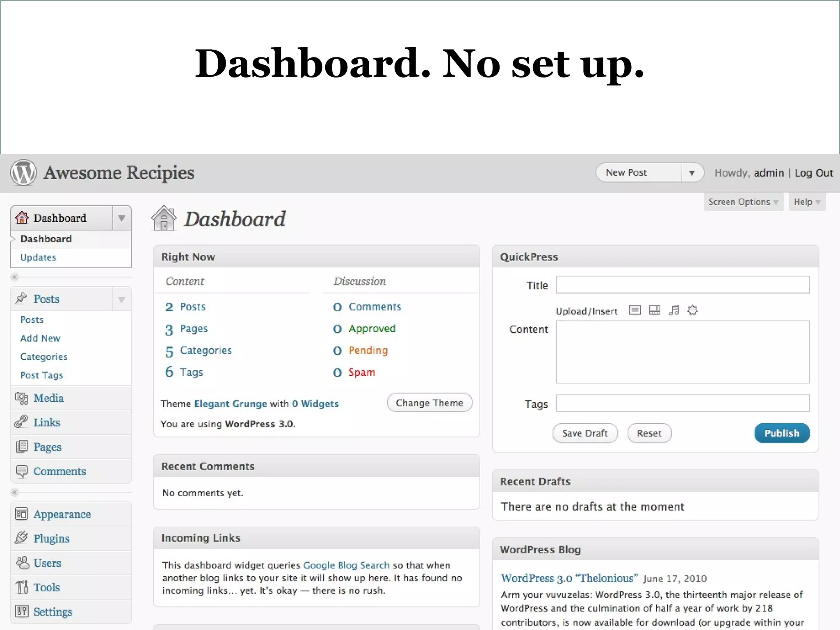This screenshot has height=630, width=840.
Task: Click the Log Out link
Action: pyautogui.click(x=814, y=173)
